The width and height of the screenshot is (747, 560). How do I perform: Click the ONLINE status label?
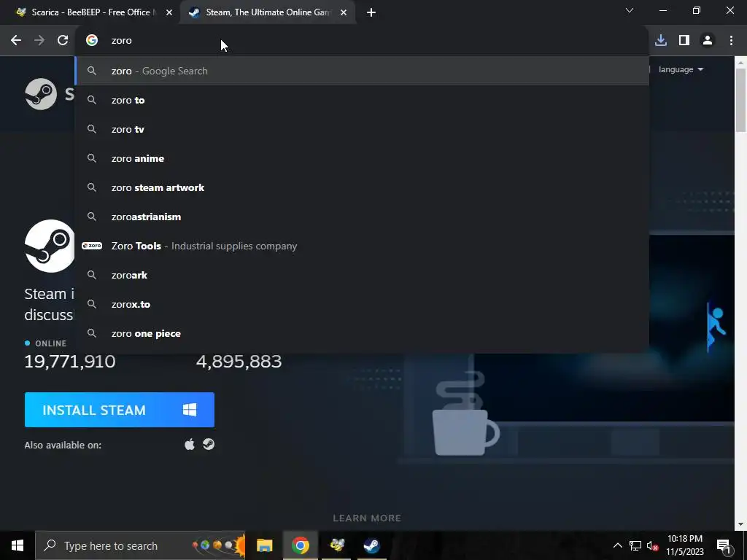(50, 343)
